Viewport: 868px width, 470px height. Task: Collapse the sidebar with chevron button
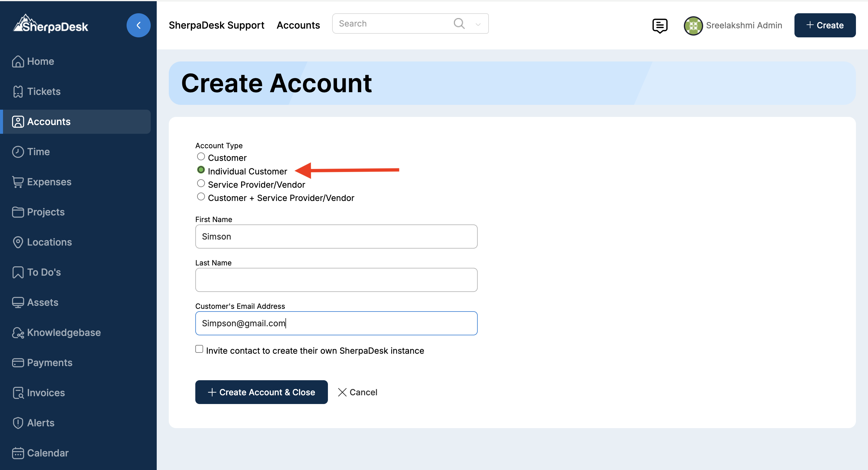click(138, 25)
